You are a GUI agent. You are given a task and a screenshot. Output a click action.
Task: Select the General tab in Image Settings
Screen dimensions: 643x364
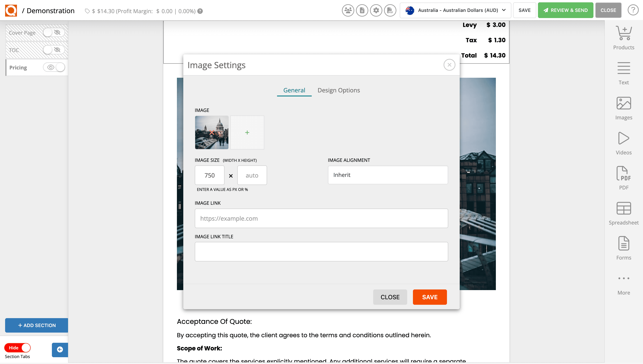tap(294, 90)
